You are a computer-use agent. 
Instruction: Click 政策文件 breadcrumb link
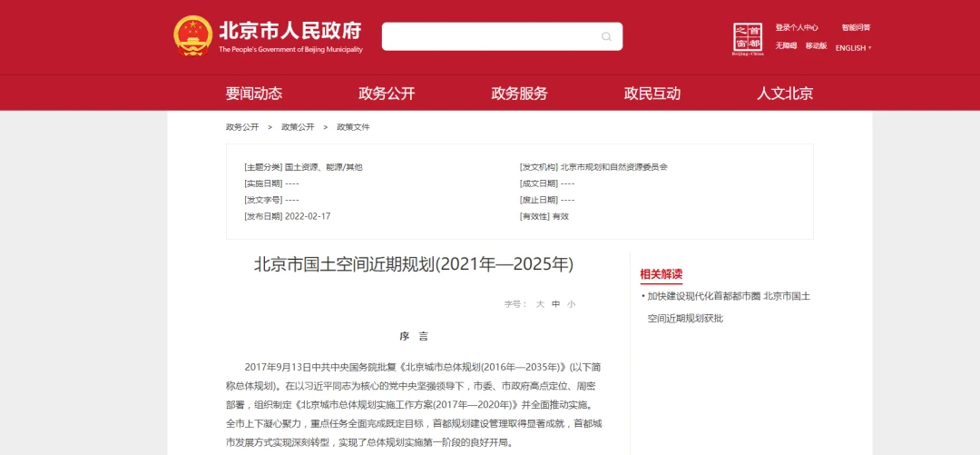pyautogui.click(x=353, y=127)
